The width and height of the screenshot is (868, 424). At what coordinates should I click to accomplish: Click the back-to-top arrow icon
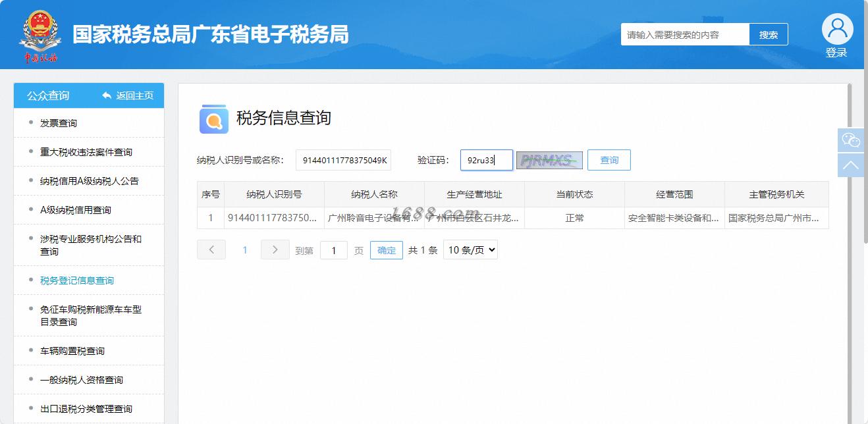click(851, 165)
